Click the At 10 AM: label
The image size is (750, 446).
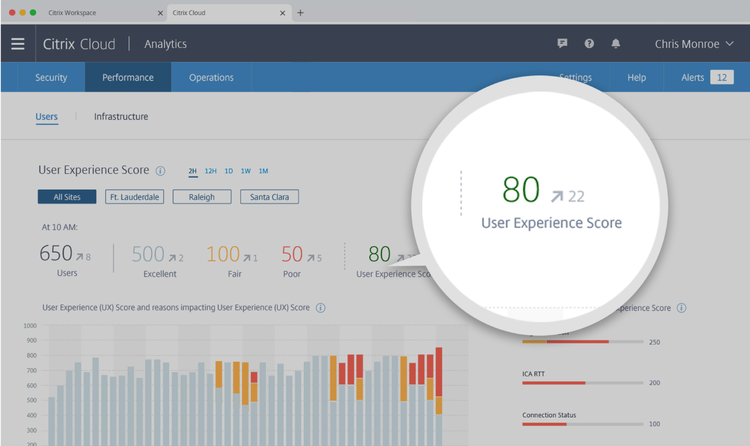click(x=59, y=227)
